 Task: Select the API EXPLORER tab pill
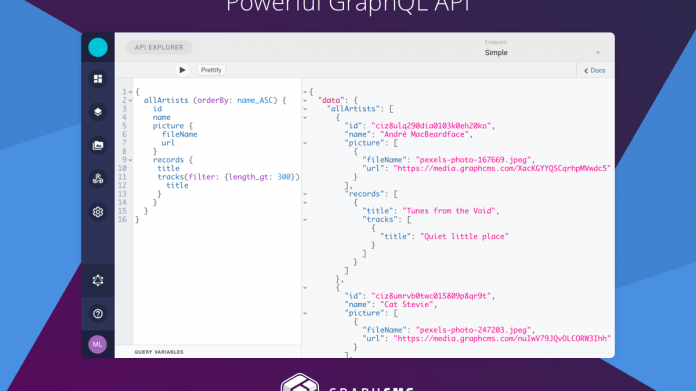pos(159,47)
